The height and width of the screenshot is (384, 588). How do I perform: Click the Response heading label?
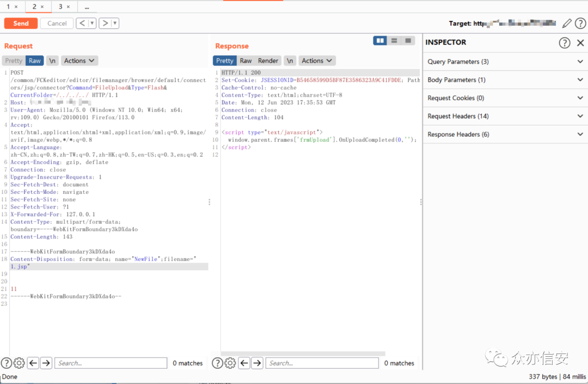tap(232, 46)
